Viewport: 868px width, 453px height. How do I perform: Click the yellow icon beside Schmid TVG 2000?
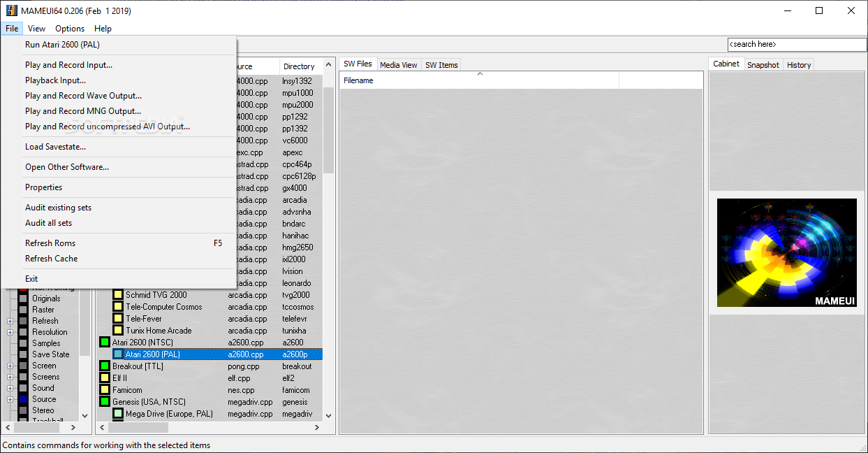(118, 295)
